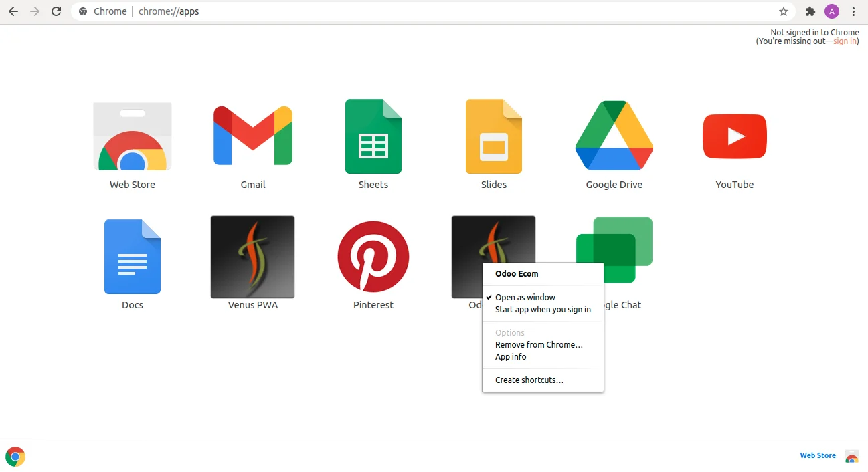Image resolution: width=868 pixels, height=472 pixels.
Task: Open the Extensions puzzle icon
Action: click(x=810, y=11)
